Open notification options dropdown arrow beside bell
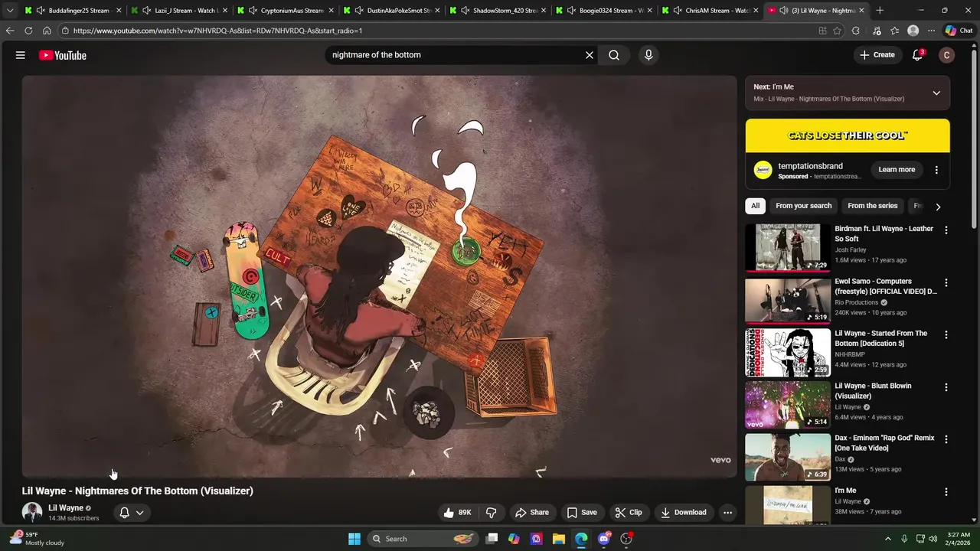980x551 pixels. click(139, 513)
